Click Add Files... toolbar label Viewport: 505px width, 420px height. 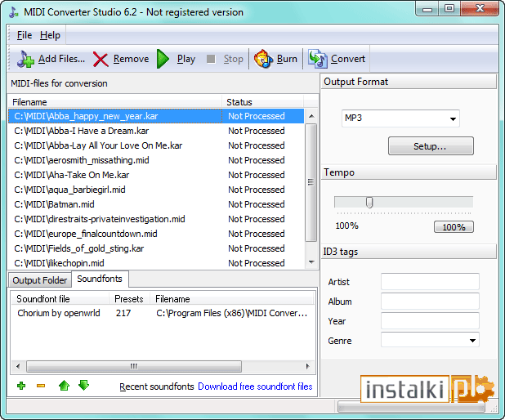(61, 59)
